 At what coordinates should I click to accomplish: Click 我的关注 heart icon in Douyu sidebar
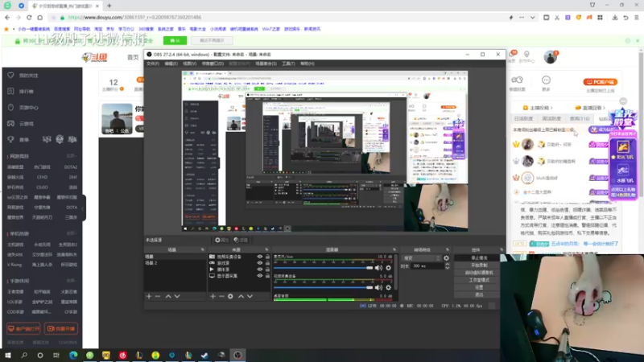point(10,75)
